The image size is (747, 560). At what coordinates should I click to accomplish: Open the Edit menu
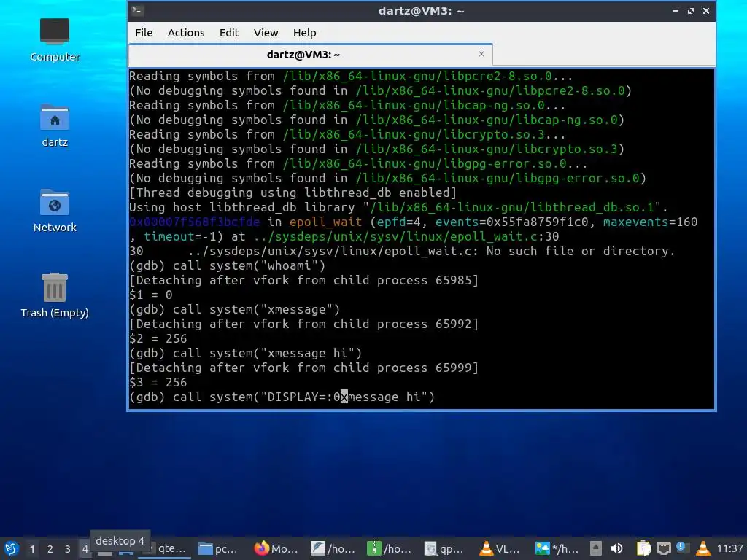pyautogui.click(x=228, y=33)
